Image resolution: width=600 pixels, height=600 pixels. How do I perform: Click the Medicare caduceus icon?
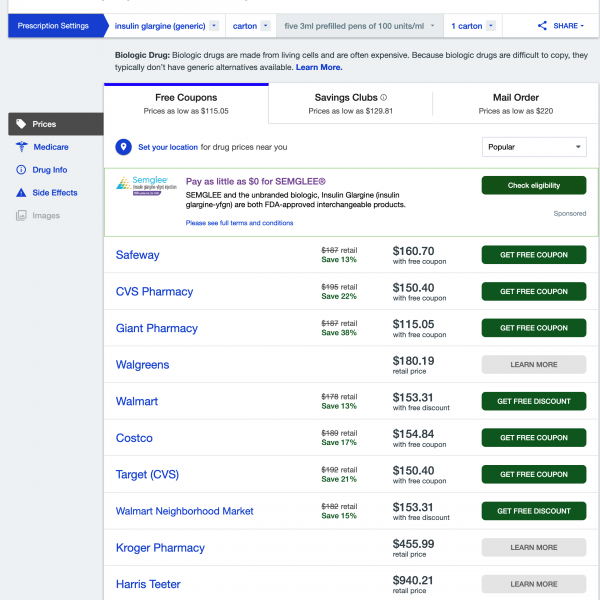(21, 147)
